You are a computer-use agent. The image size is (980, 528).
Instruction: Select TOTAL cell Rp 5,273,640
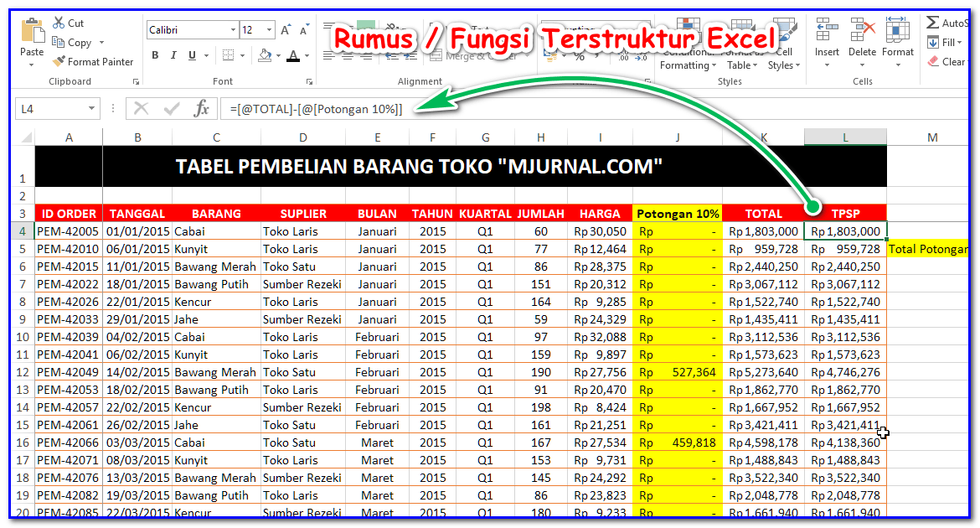(x=764, y=372)
